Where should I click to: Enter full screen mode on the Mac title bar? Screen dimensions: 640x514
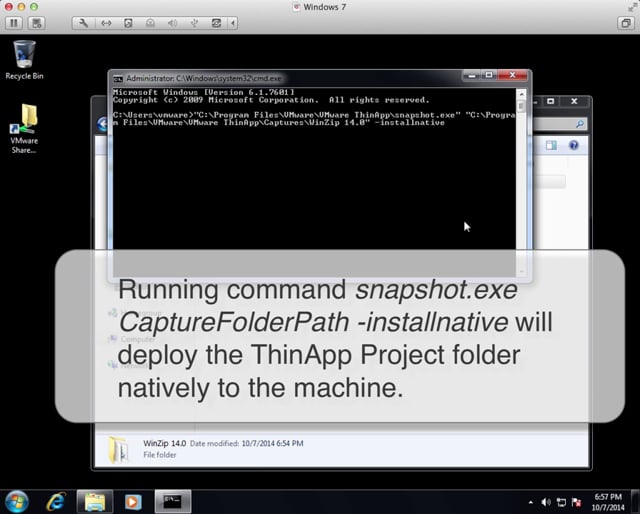[632, 7]
